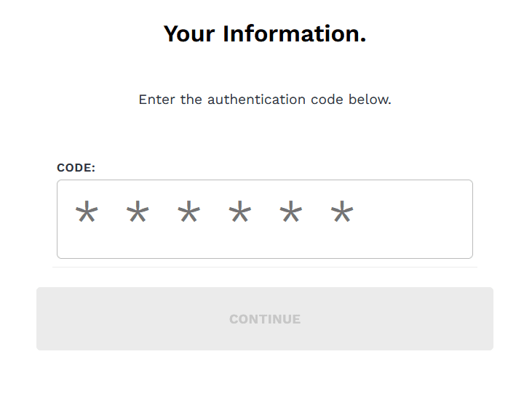
Task: Click the sixth asterisk placeholder in the code box
Action: (342, 211)
